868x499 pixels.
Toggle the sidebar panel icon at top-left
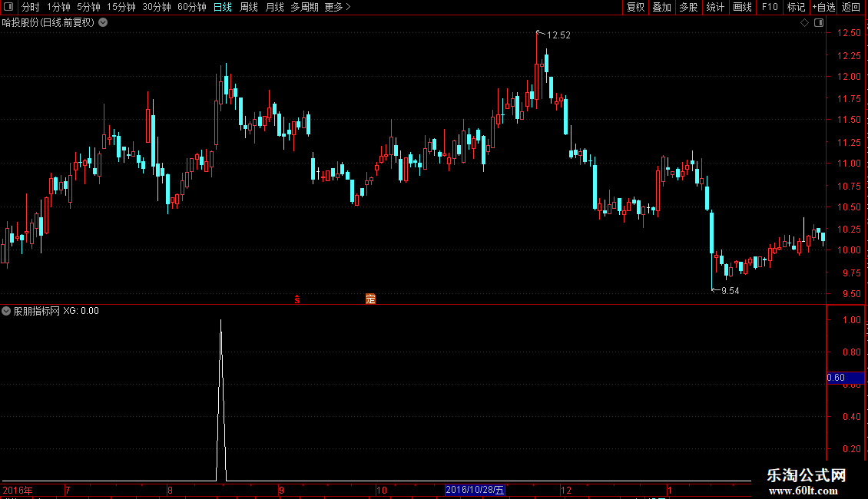tap(8, 7)
